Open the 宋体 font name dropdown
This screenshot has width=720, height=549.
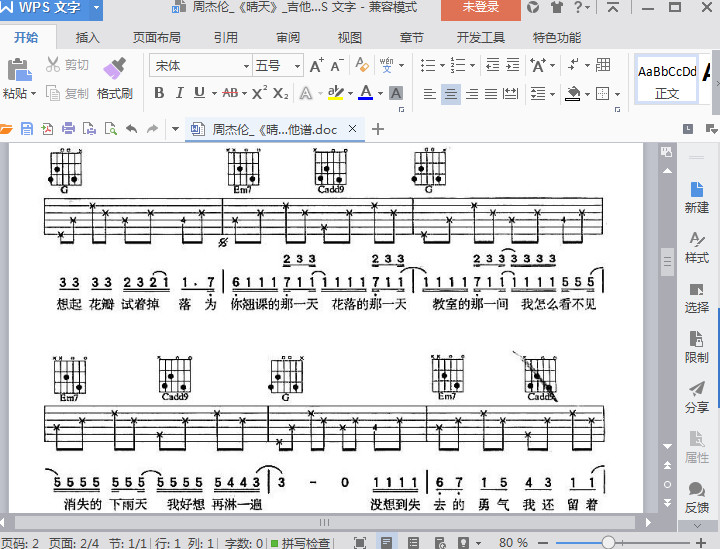click(246, 66)
